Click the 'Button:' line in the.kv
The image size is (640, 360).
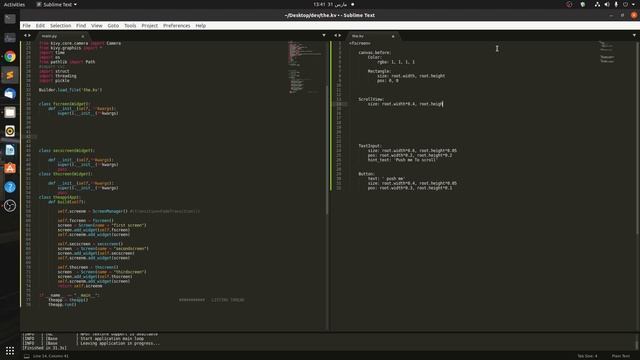coord(367,174)
